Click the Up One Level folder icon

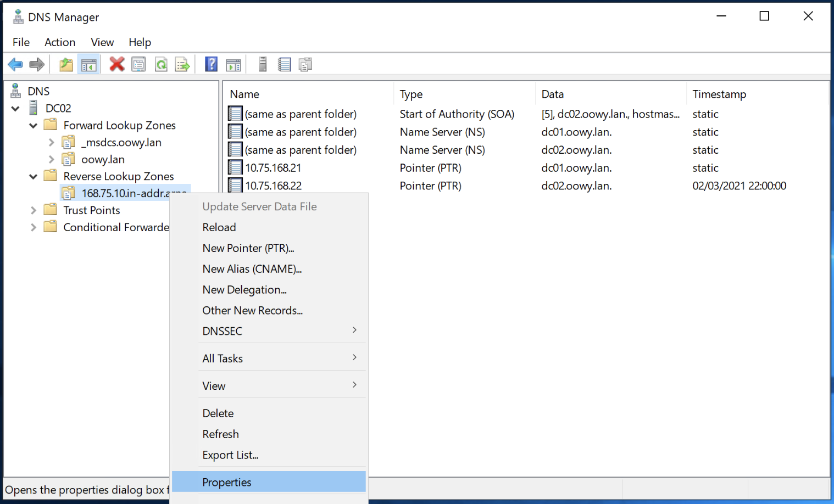click(66, 65)
